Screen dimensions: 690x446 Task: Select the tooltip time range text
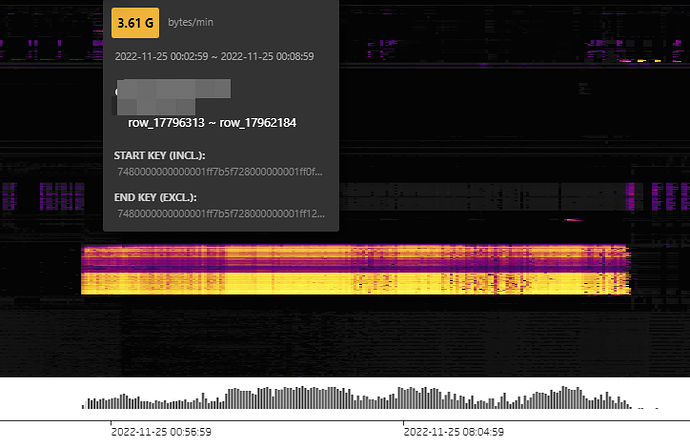[214, 56]
